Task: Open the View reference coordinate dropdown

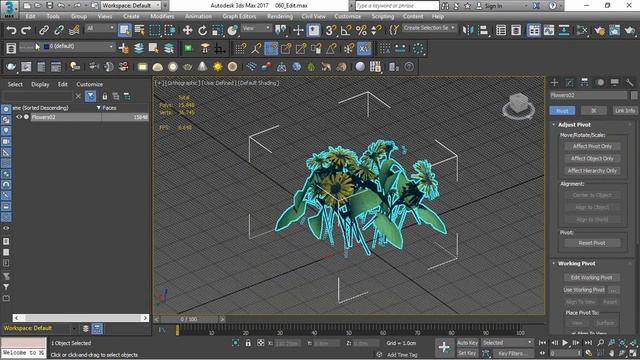Action: pos(256,28)
